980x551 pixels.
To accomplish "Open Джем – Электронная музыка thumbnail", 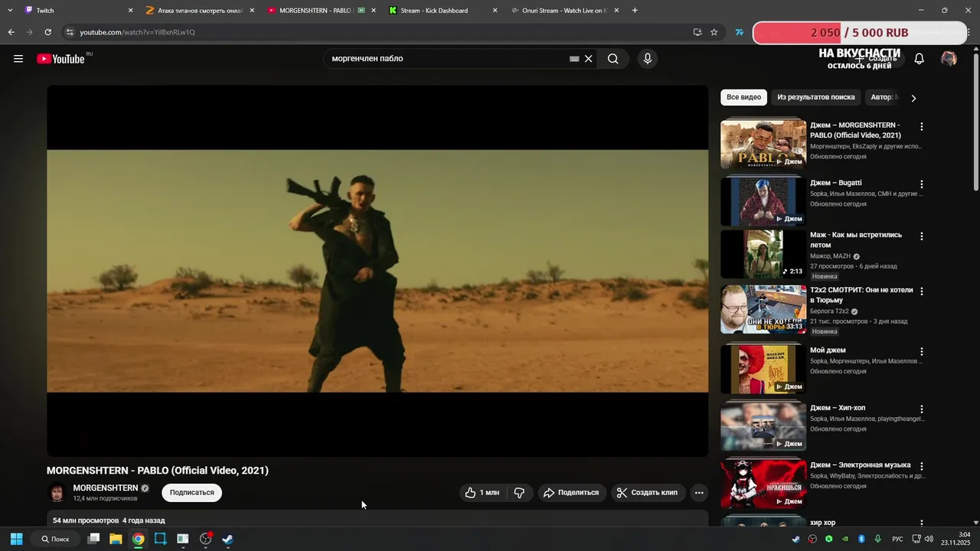I will click(x=763, y=483).
